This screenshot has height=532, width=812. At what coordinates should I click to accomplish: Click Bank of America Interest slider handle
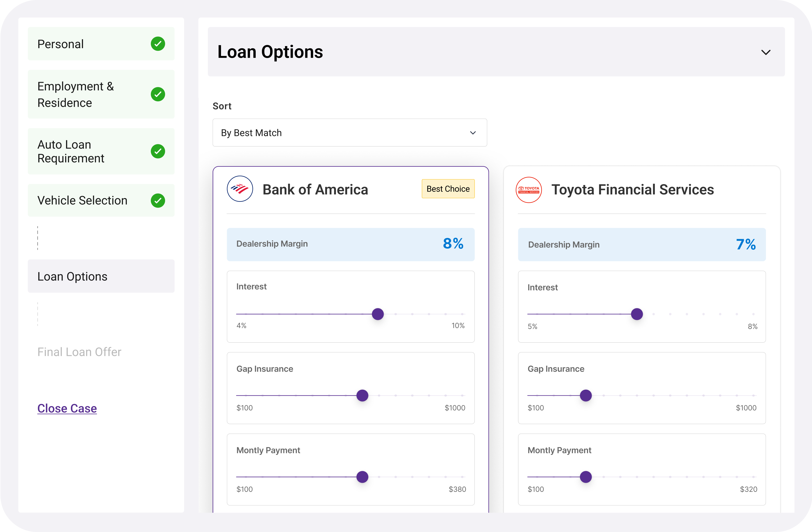pyautogui.click(x=377, y=314)
